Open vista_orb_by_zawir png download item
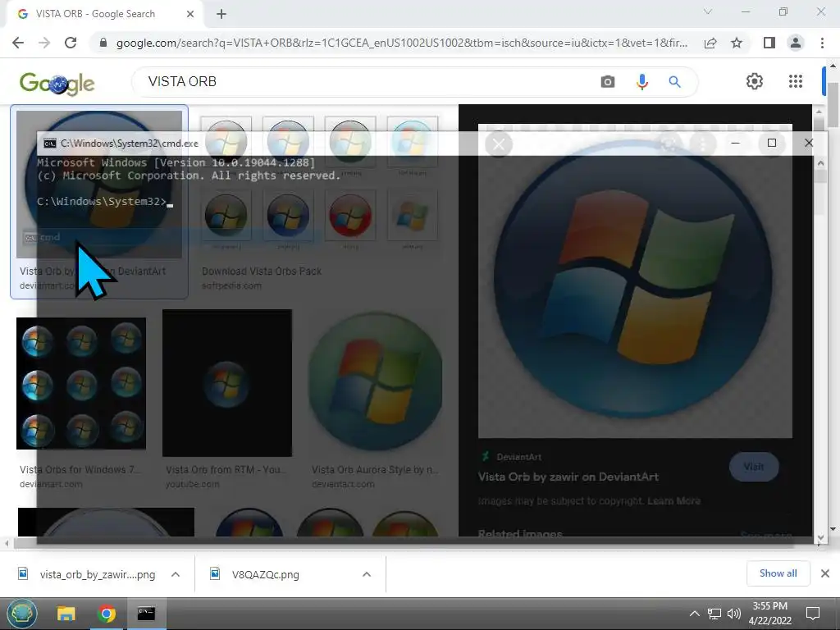Viewport: 840px width, 630px height. pyautogui.click(x=87, y=574)
